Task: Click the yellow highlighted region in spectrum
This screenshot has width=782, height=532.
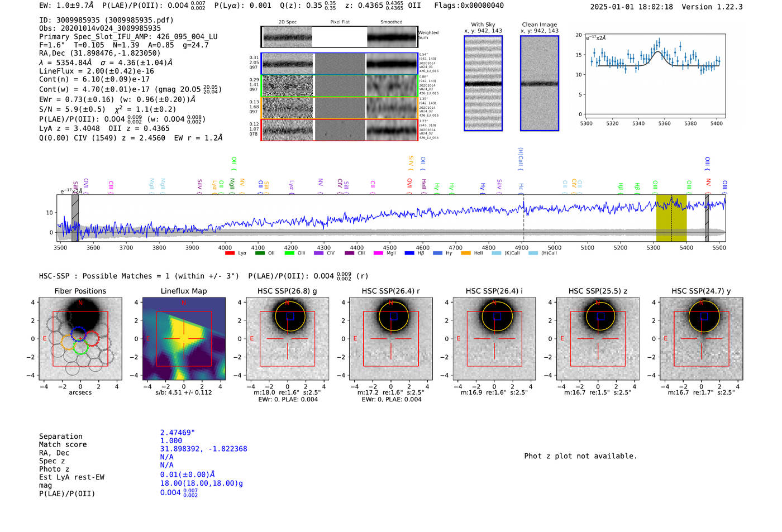Action: 671,218
